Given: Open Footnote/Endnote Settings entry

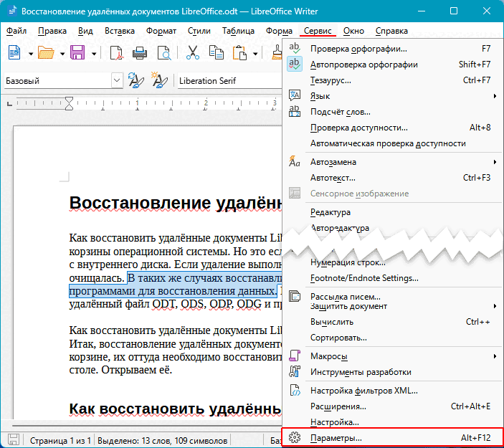Looking at the screenshot, I should [392, 278].
